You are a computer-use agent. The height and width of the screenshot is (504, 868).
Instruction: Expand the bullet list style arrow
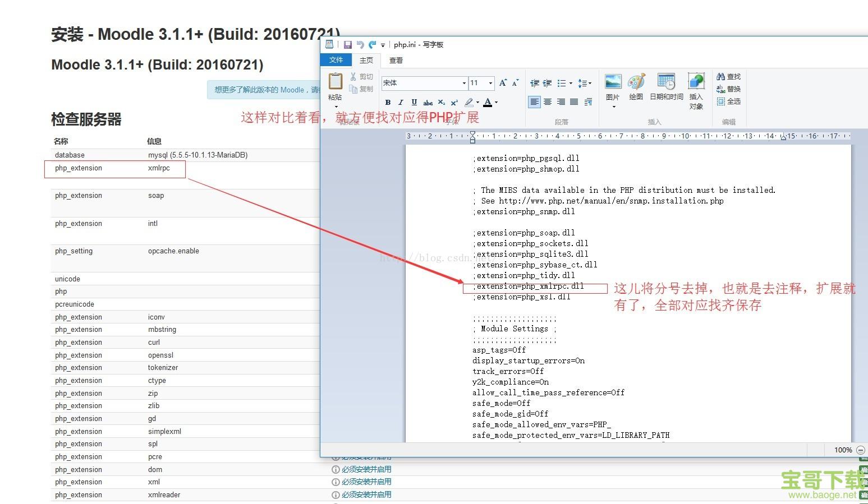[571, 83]
